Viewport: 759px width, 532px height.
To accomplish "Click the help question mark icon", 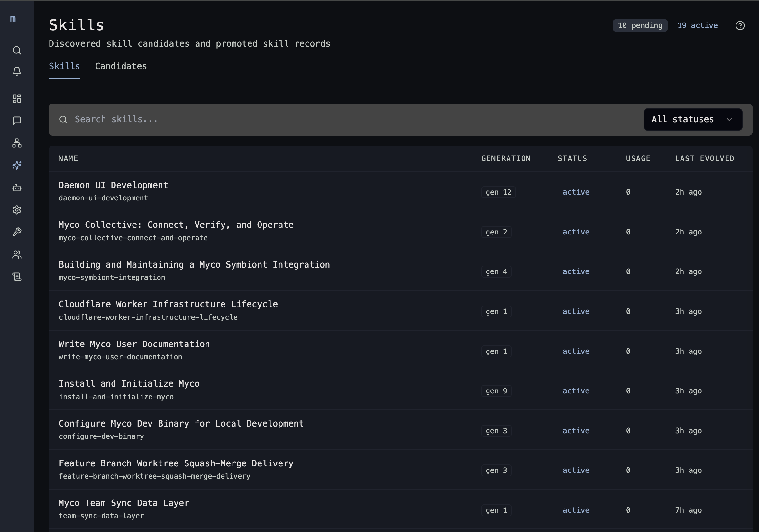I will point(740,25).
